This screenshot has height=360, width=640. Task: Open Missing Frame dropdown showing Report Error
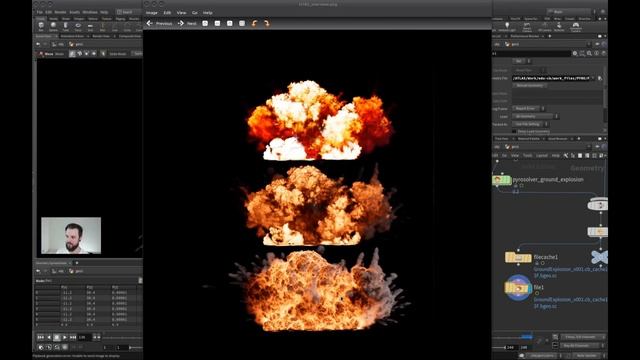point(529,109)
